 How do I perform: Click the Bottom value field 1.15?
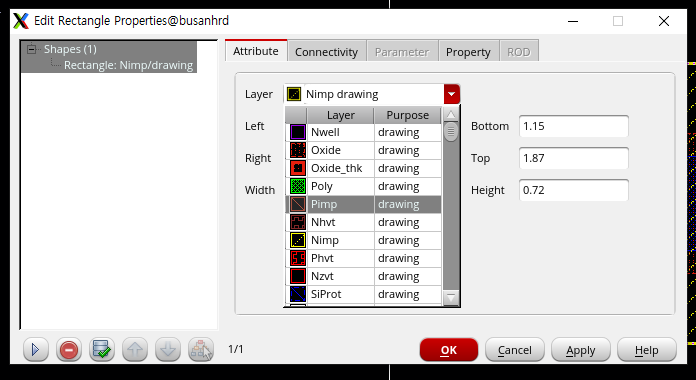574,126
